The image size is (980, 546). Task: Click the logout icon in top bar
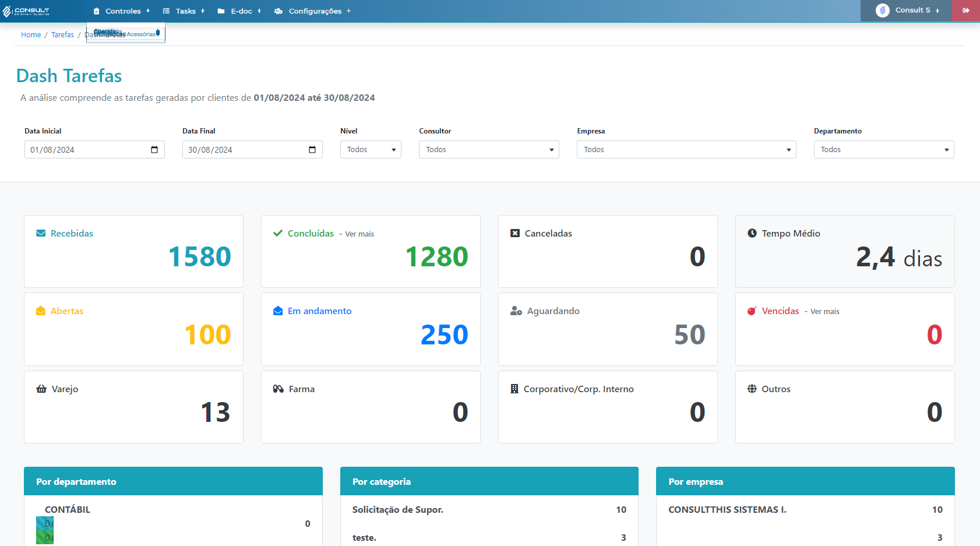tap(965, 10)
